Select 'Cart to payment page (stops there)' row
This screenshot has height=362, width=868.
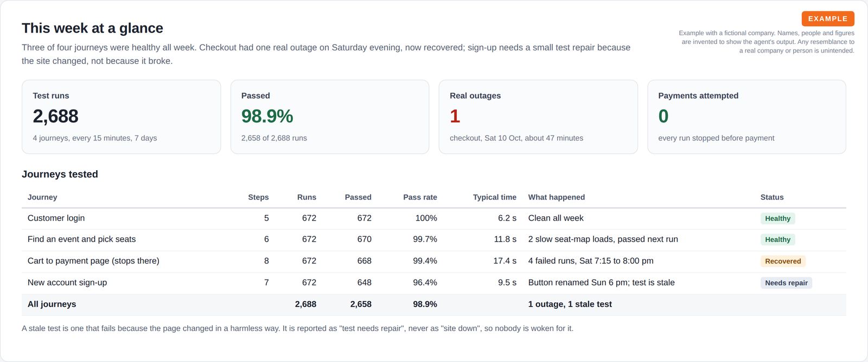434,261
